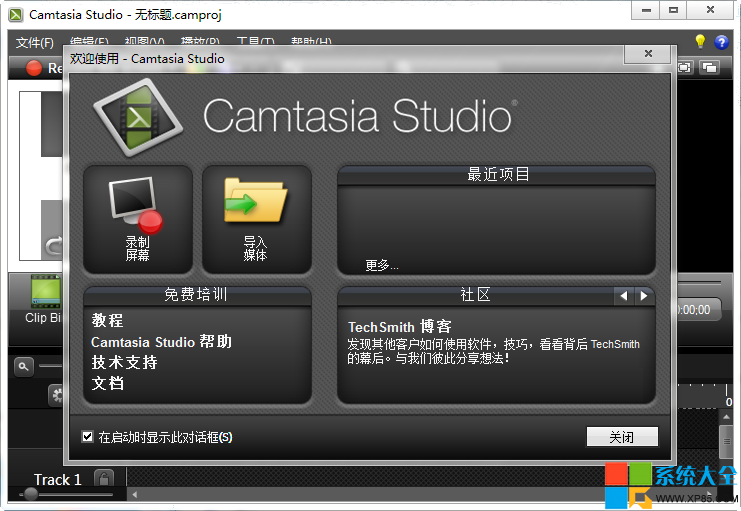Open the Camtasia Studio 帮助 link

pos(161,341)
